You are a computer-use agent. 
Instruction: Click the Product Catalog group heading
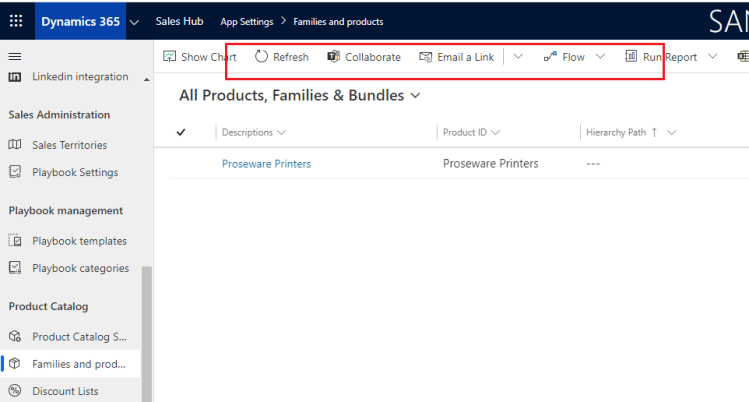click(48, 307)
